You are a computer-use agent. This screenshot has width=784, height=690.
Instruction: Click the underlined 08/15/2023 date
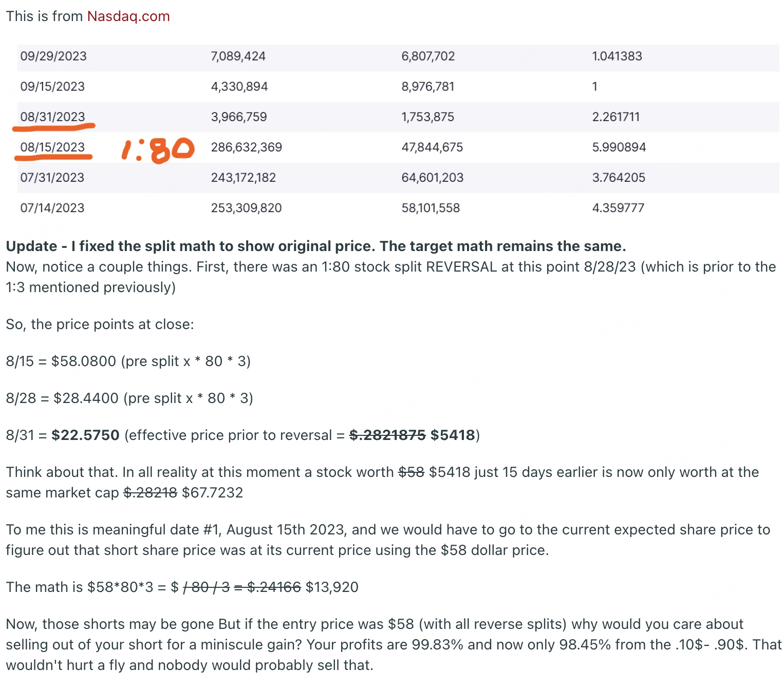(x=52, y=147)
